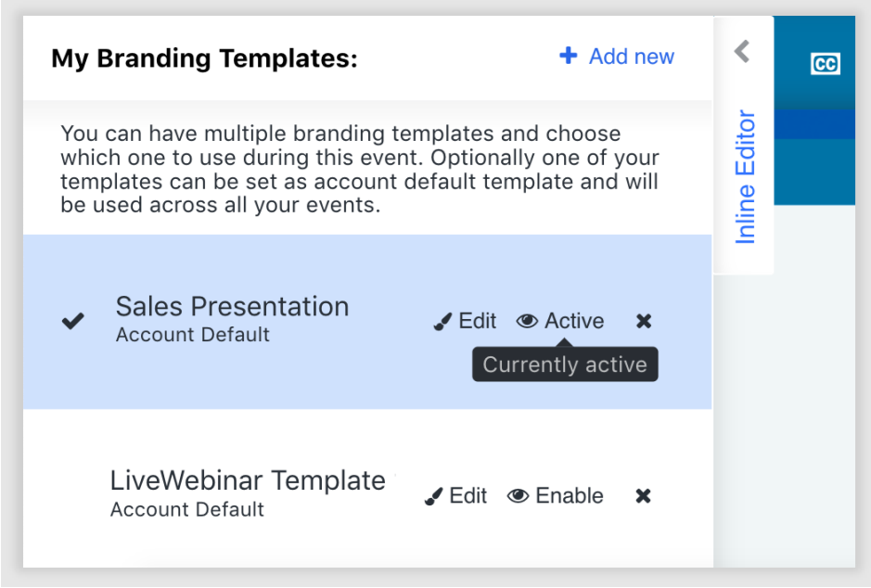This screenshot has width=871, height=588.
Task: Click the Add new link
Action: point(631,57)
